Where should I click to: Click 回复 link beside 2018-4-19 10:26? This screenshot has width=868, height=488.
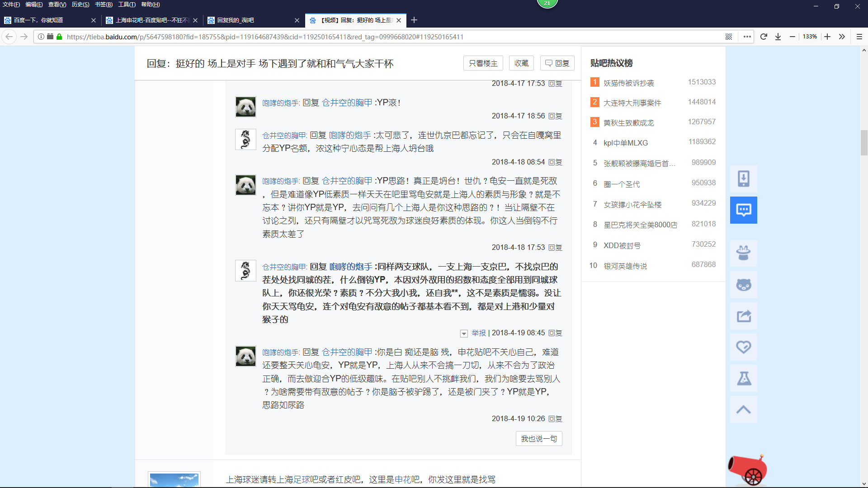(x=556, y=419)
